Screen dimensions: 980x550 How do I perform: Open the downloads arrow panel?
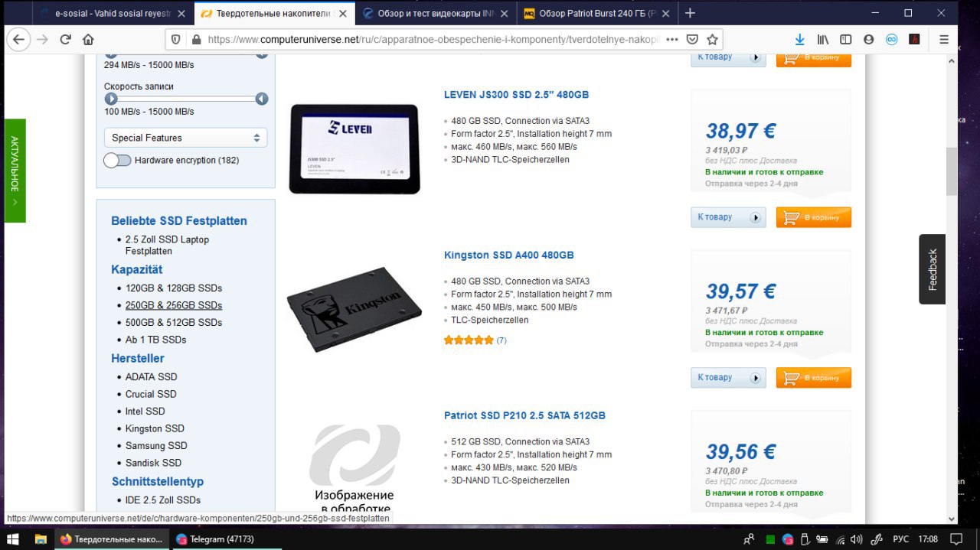(800, 40)
